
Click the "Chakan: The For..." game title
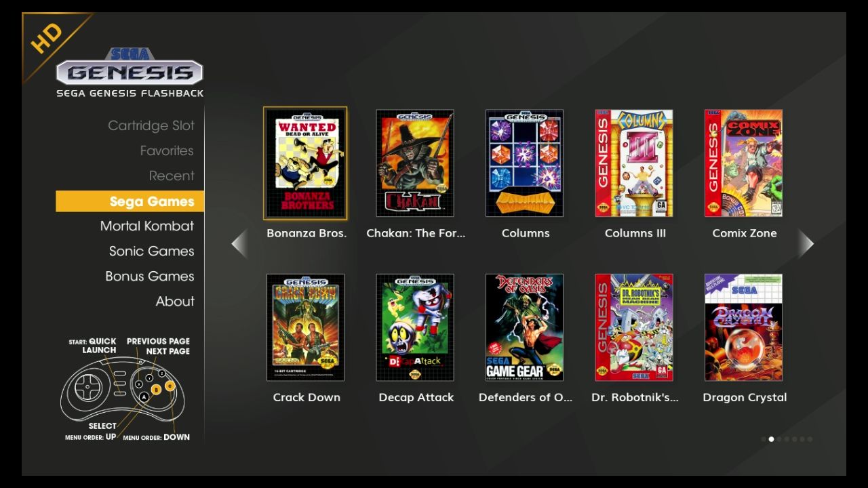(416, 233)
